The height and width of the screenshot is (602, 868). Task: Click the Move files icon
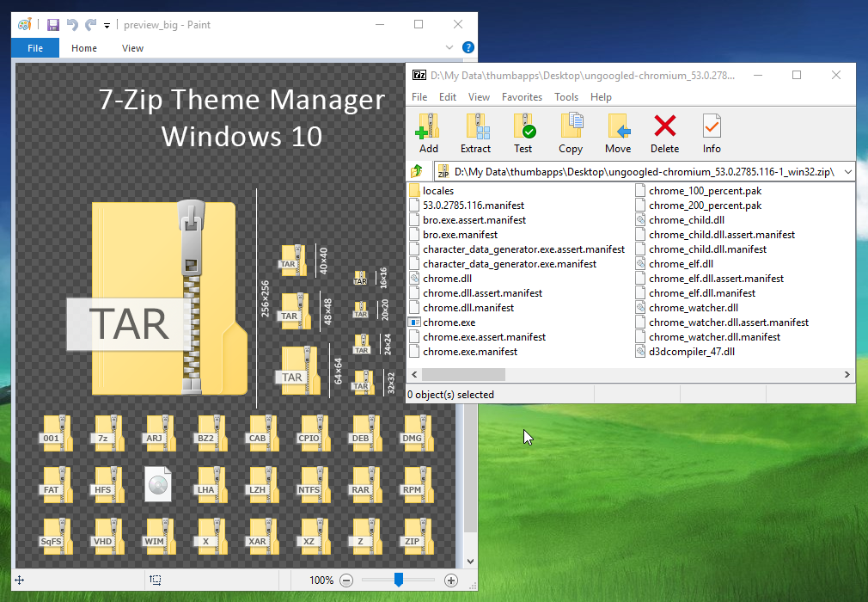click(618, 132)
